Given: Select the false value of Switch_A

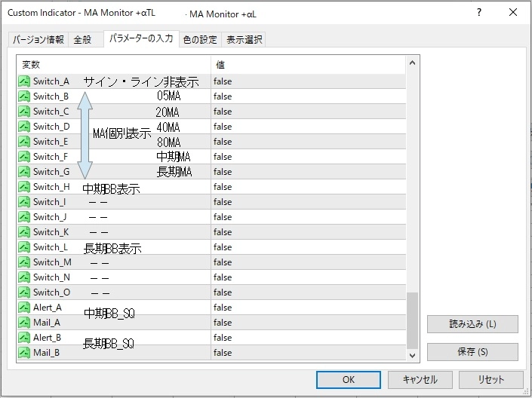Looking at the screenshot, I should (223, 81).
